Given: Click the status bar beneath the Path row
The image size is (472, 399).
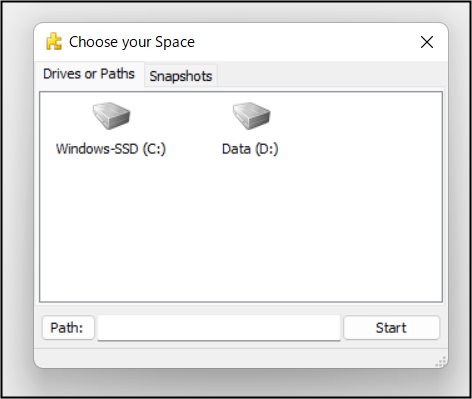Looking at the screenshot, I should 233,358.
